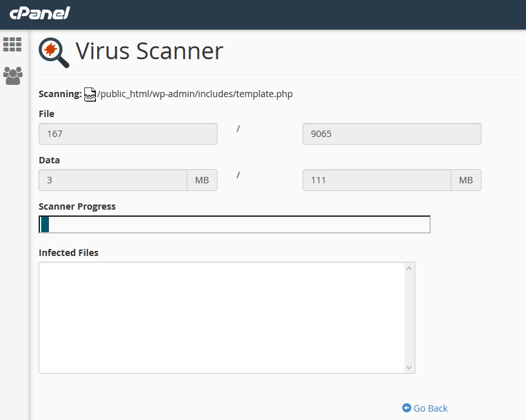Click the path /public_html/wp-admin/includes/template.php
Screen dimensions: 526x420
pos(195,94)
